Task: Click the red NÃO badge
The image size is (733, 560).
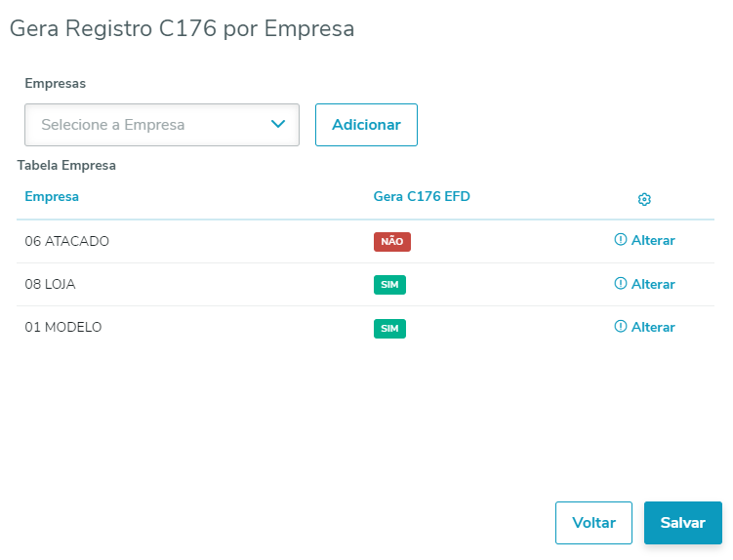Action: 391,242
